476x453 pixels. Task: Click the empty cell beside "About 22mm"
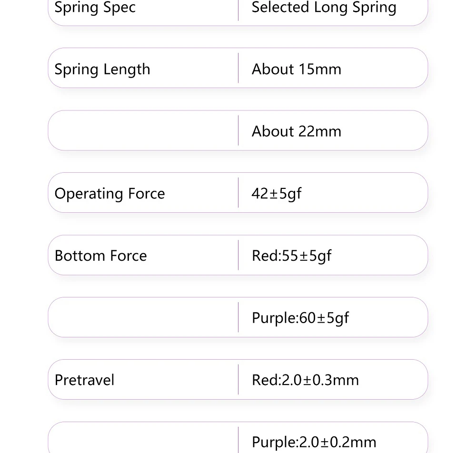(x=143, y=131)
